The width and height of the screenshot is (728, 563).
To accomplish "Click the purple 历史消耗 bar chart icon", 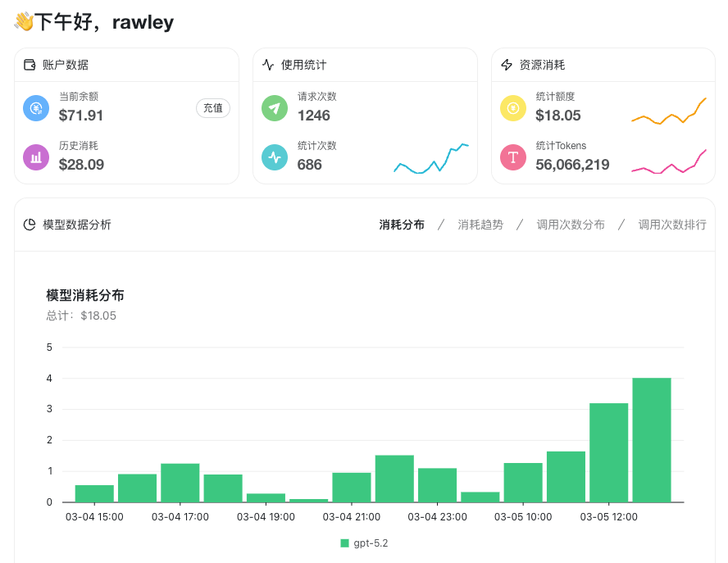I will [x=36, y=156].
